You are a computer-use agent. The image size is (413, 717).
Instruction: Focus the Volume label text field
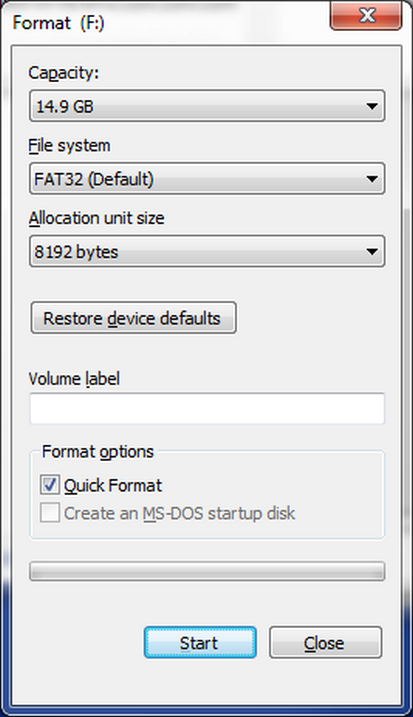click(x=207, y=408)
